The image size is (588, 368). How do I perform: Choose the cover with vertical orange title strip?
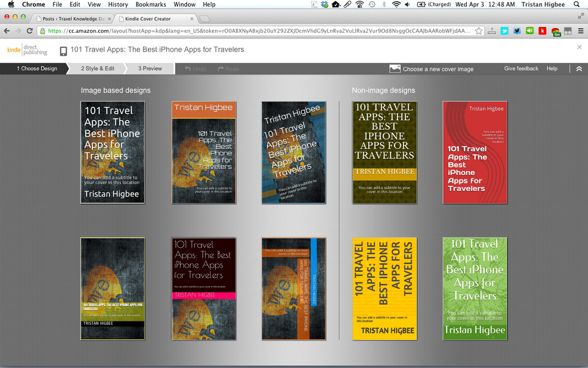293,289
